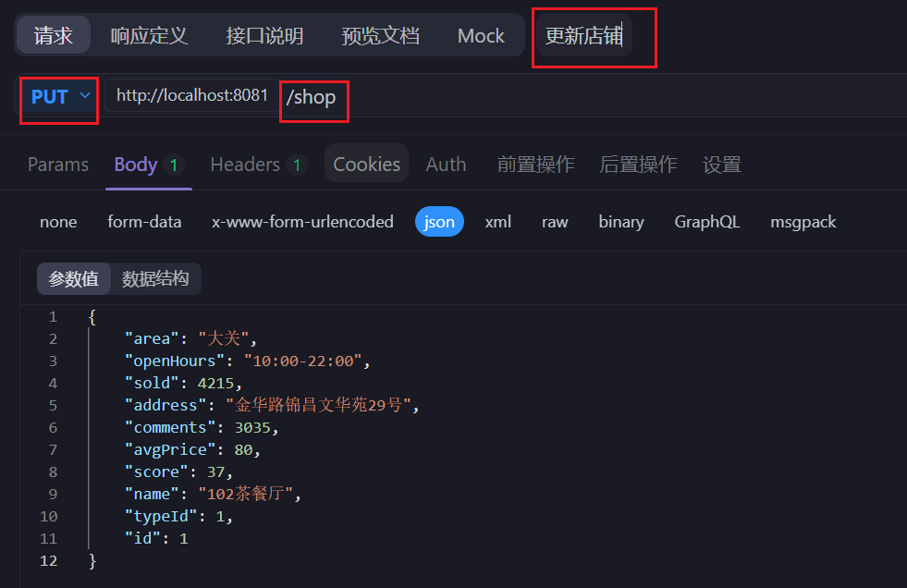The image size is (907, 588).
Task: Click the http://localhost:8081 base URL
Action: (192, 95)
